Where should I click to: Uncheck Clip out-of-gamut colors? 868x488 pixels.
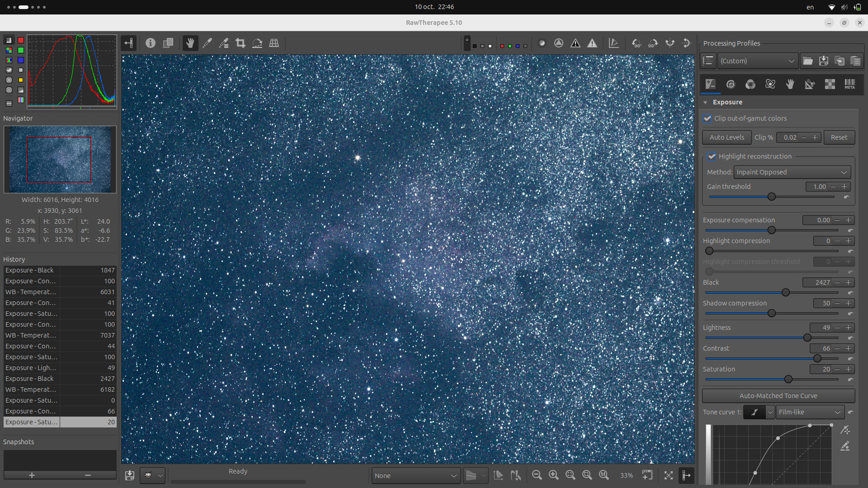click(x=708, y=118)
